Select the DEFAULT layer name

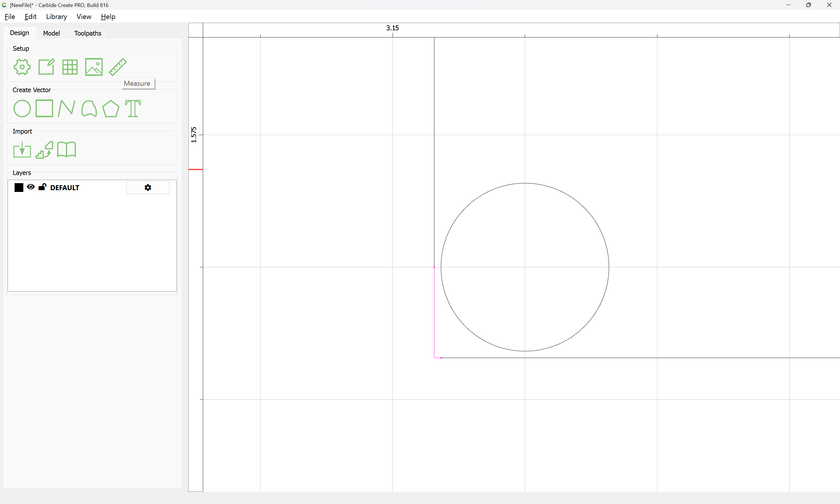tap(64, 188)
